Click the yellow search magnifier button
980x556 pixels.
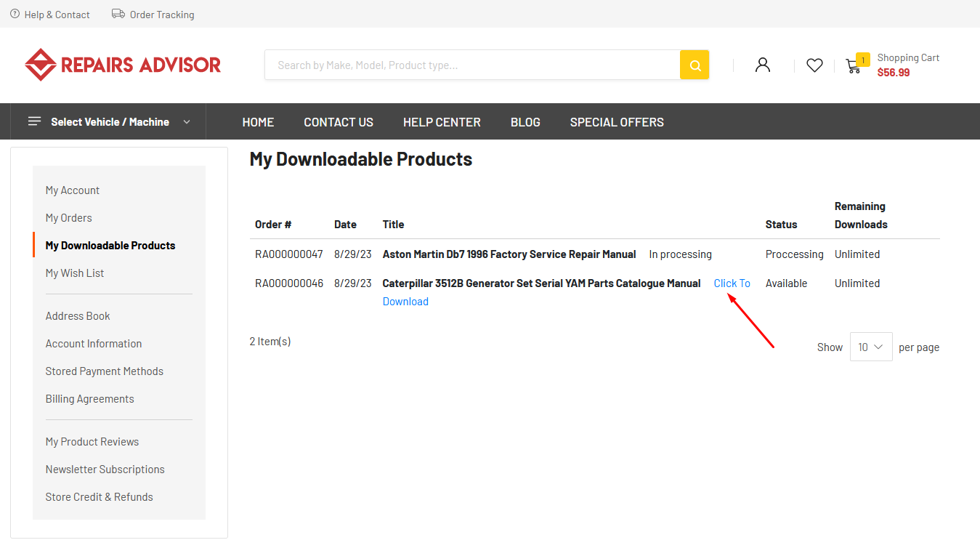pyautogui.click(x=694, y=65)
